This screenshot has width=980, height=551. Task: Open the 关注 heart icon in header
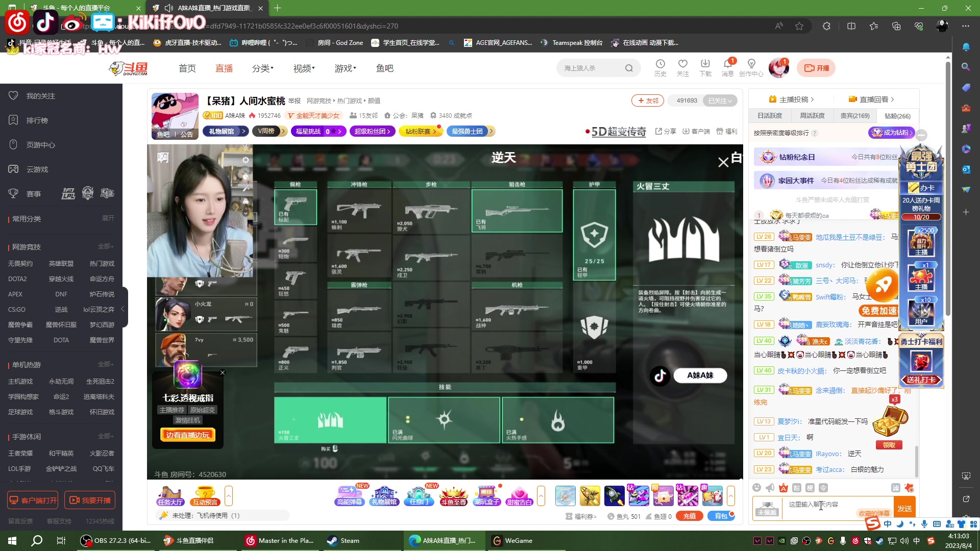[x=682, y=67]
